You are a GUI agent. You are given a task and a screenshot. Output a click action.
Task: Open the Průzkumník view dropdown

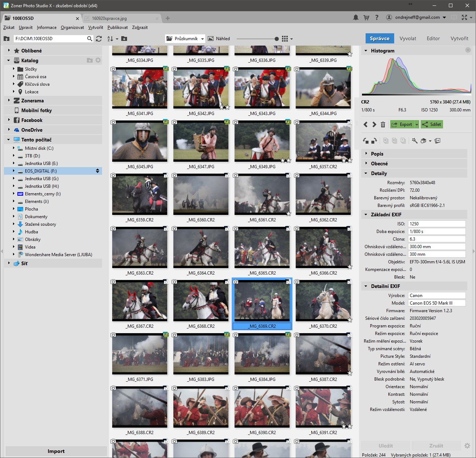coord(202,39)
